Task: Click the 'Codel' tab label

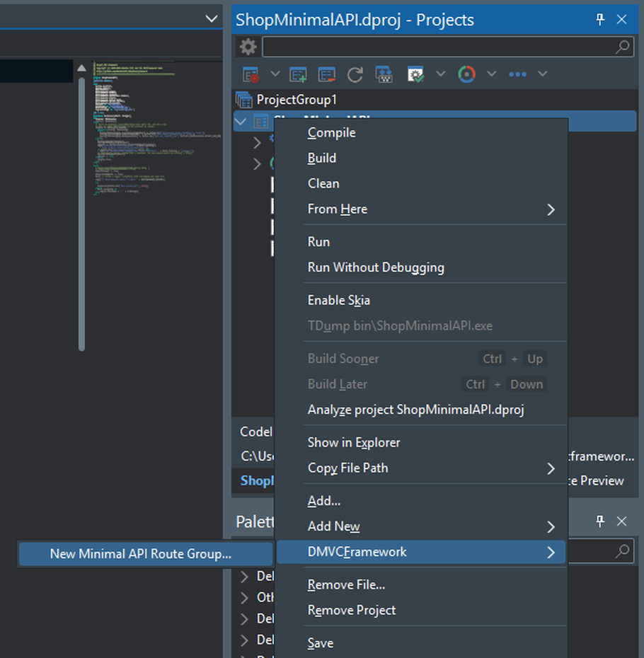Action: [x=256, y=432]
